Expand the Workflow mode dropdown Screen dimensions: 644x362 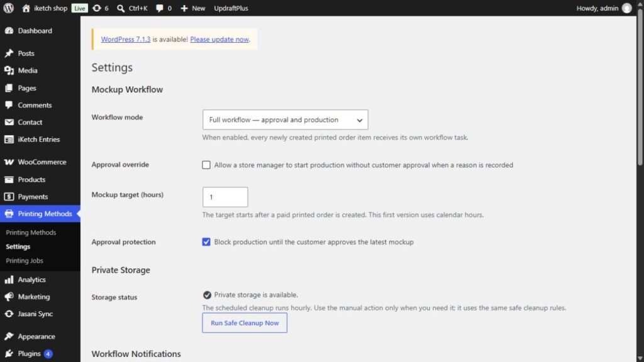coord(285,119)
